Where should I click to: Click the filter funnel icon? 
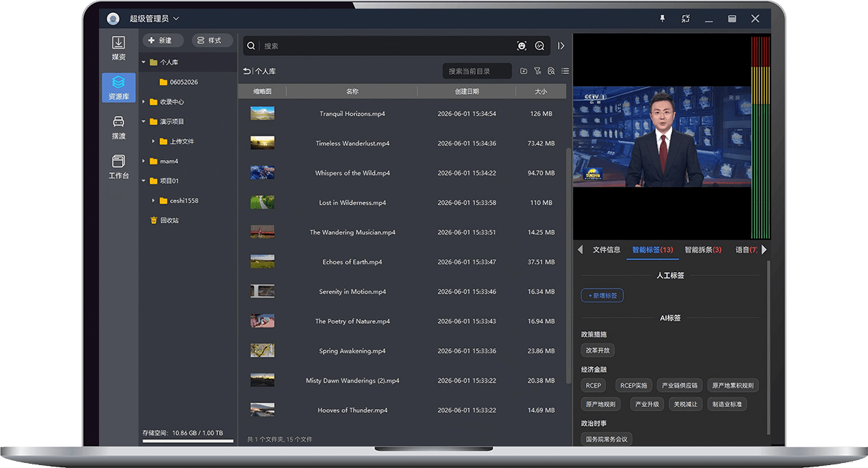pyautogui.click(x=537, y=71)
